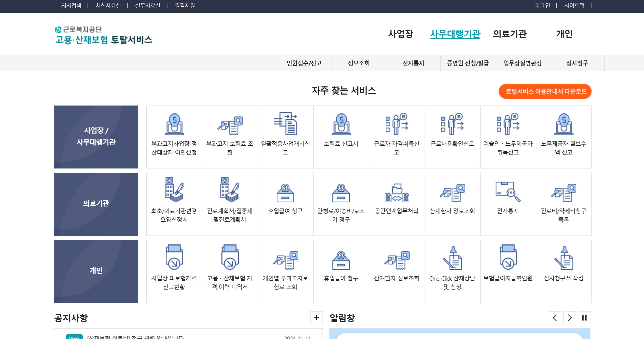Switch to 사업장 top tab

(401, 34)
